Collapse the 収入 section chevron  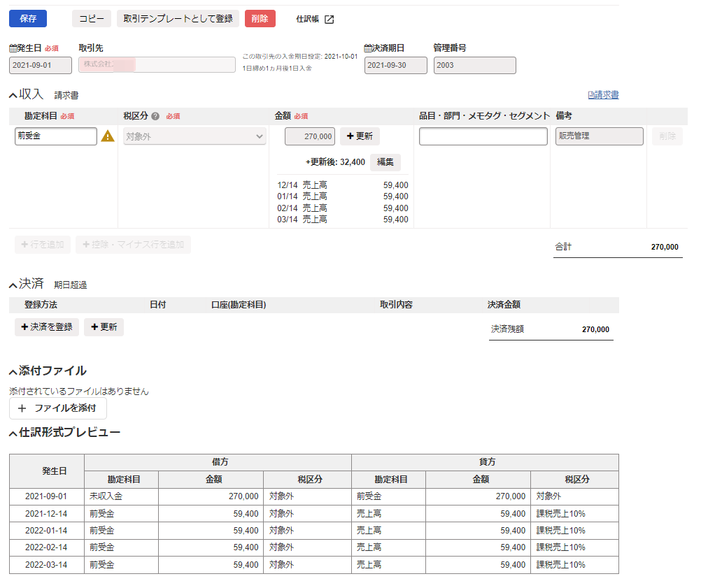click(x=13, y=95)
